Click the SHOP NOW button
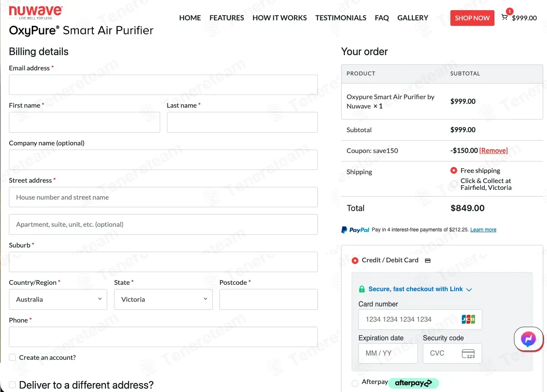This screenshot has width=547, height=392. 472,18
